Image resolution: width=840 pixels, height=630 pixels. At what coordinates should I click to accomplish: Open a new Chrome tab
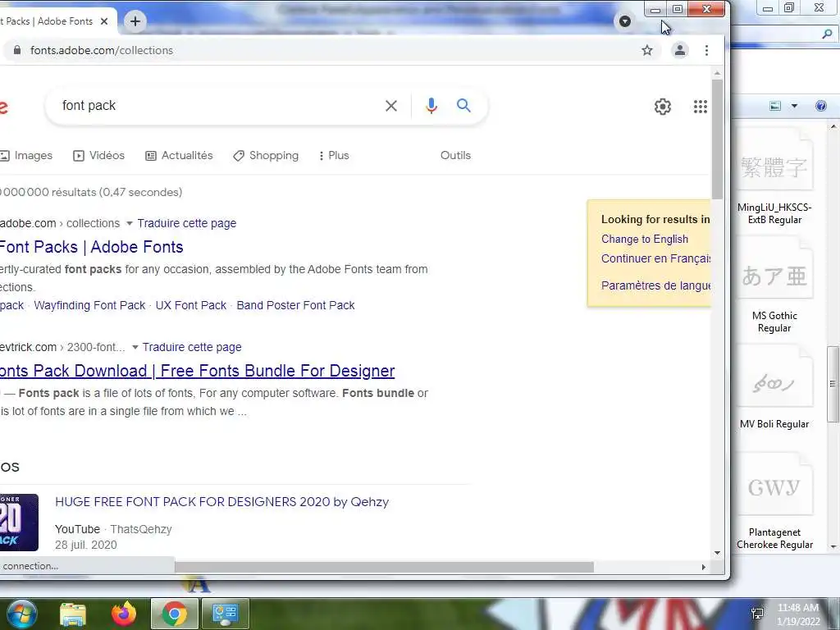click(x=135, y=21)
